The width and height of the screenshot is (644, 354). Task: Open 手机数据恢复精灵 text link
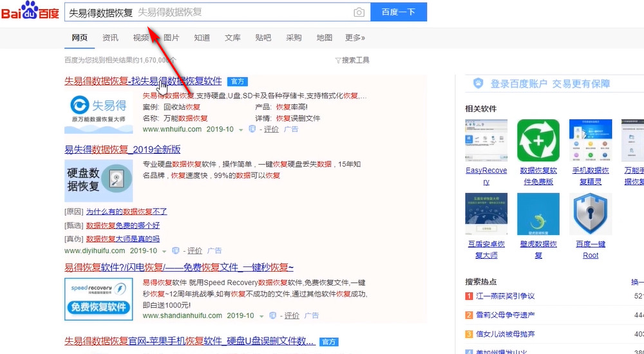tap(590, 176)
